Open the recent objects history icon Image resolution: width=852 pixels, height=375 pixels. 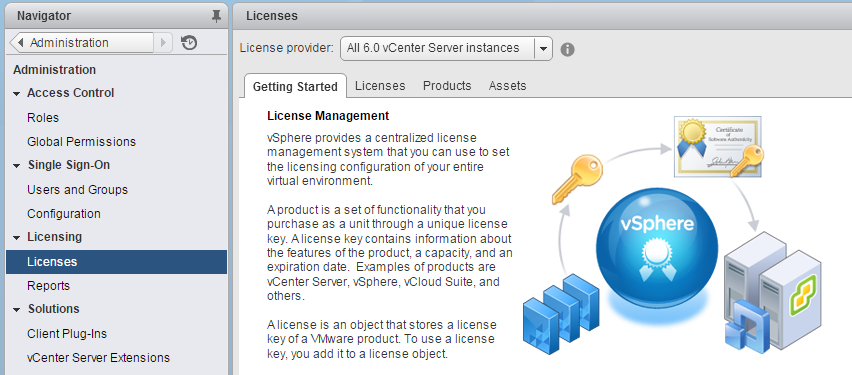pos(189,42)
